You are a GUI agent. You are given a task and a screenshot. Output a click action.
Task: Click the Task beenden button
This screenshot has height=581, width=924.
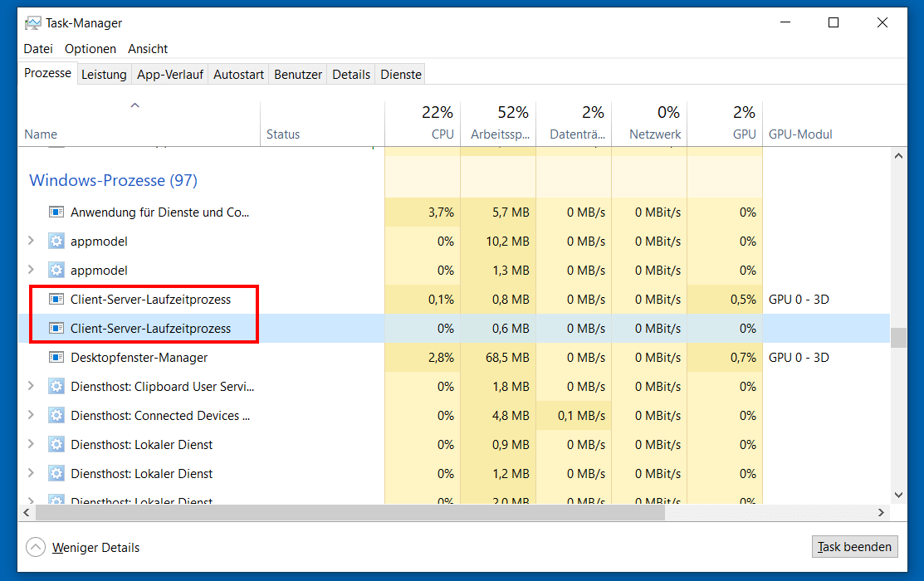(x=854, y=547)
